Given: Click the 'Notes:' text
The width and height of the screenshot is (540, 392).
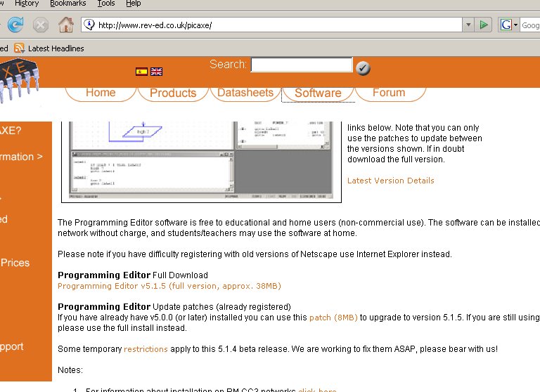Looking at the screenshot, I should 70,370.
